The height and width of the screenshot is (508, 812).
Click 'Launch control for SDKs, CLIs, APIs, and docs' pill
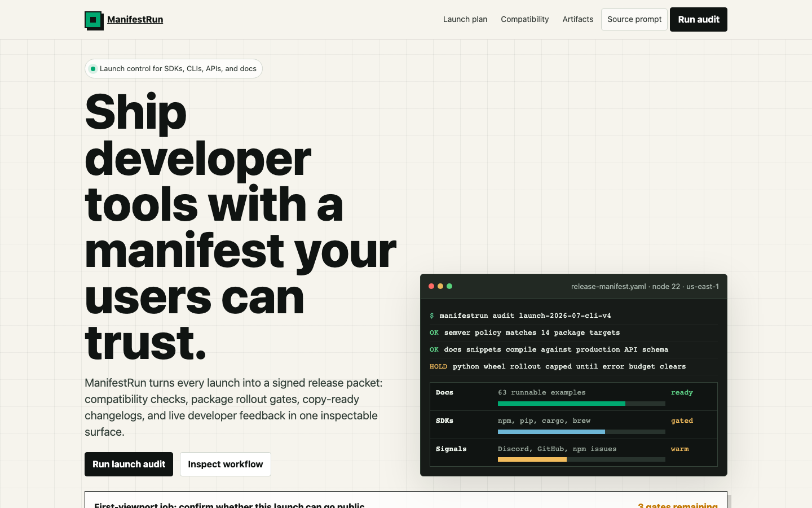pos(174,69)
